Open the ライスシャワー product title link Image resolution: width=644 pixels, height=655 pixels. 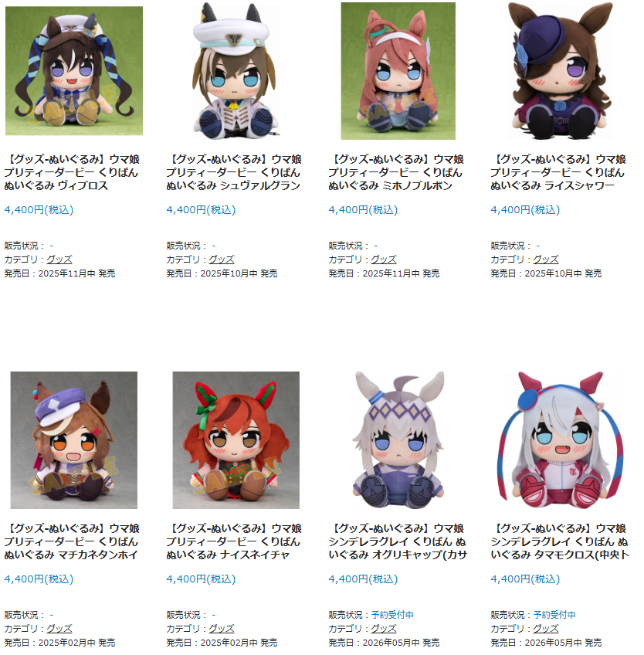[558, 172]
